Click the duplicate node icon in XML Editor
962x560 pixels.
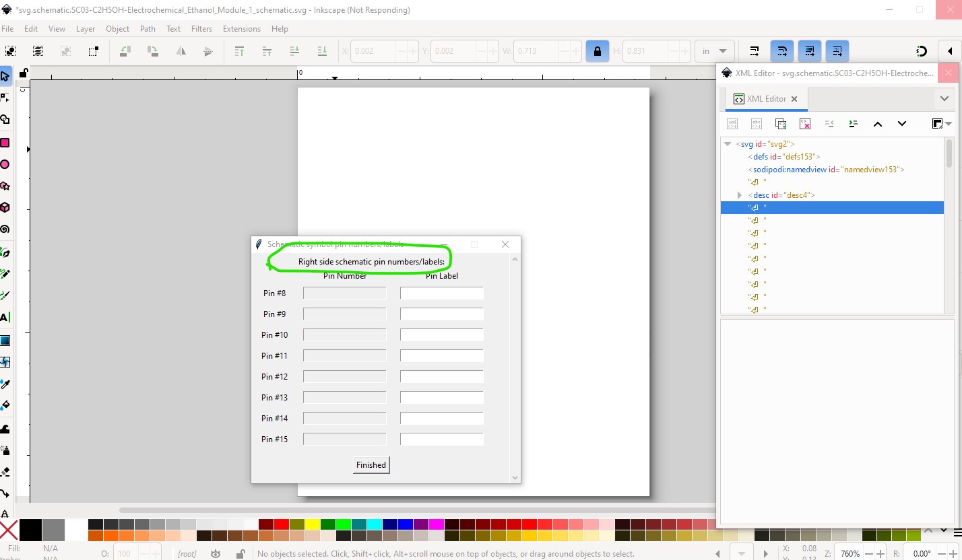(781, 124)
